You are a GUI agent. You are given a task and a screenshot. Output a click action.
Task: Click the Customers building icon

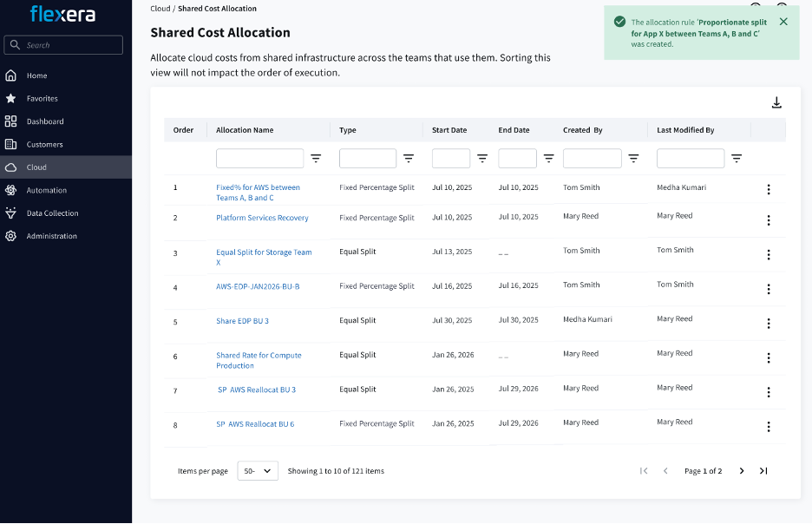11,145
